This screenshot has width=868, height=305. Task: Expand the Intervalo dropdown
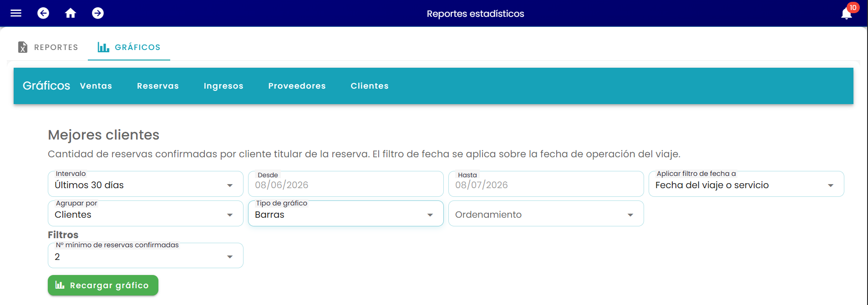coord(146,184)
